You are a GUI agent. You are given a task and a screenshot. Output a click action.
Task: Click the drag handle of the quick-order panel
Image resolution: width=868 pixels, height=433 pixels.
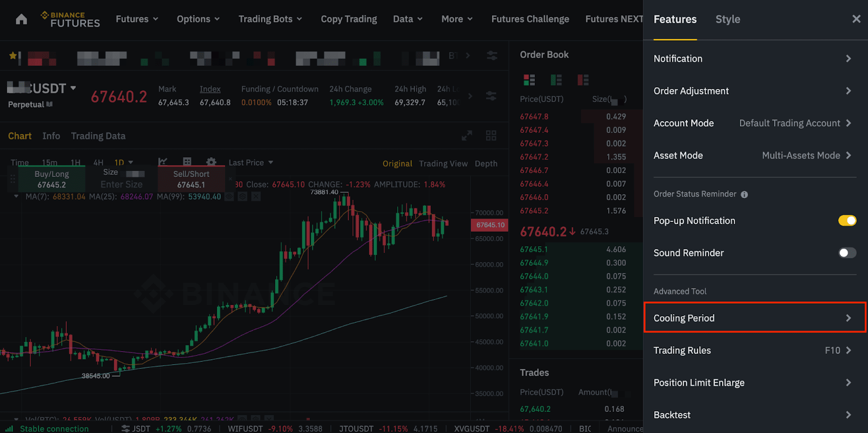coord(12,179)
